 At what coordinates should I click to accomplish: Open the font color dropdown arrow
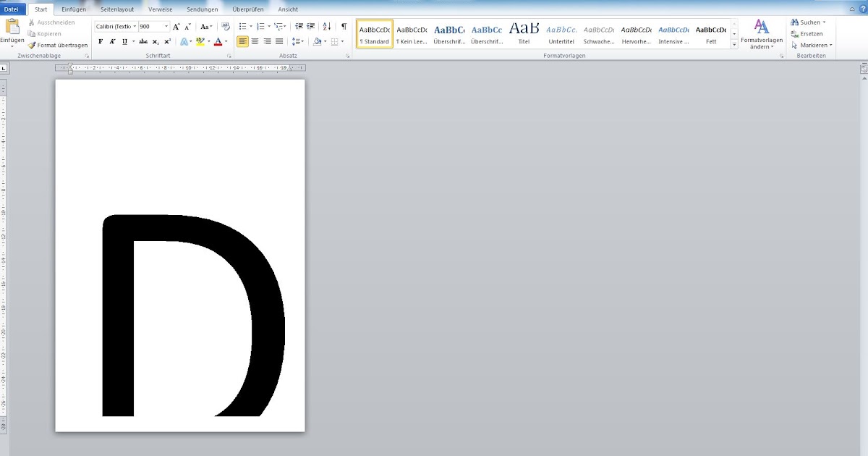(x=226, y=42)
